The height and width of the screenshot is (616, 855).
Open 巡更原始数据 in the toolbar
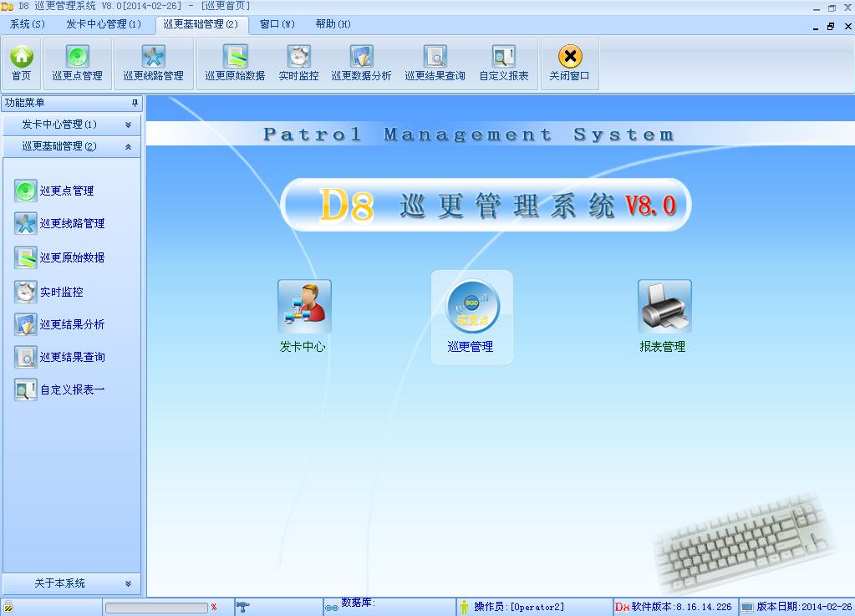(235, 63)
